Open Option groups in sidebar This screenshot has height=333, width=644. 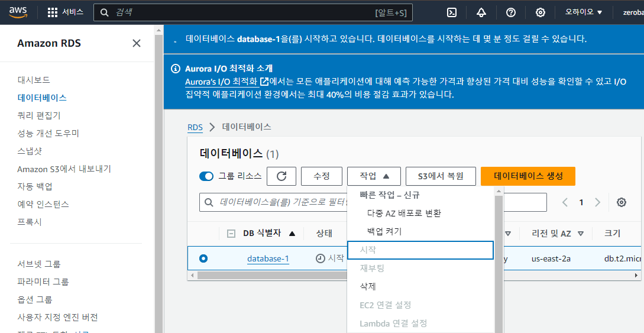(35, 299)
